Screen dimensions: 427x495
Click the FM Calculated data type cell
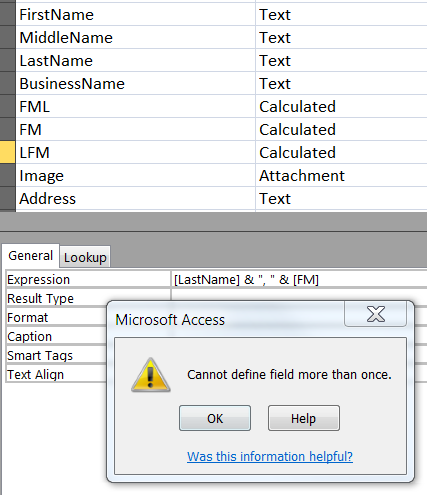pos(342,130)
